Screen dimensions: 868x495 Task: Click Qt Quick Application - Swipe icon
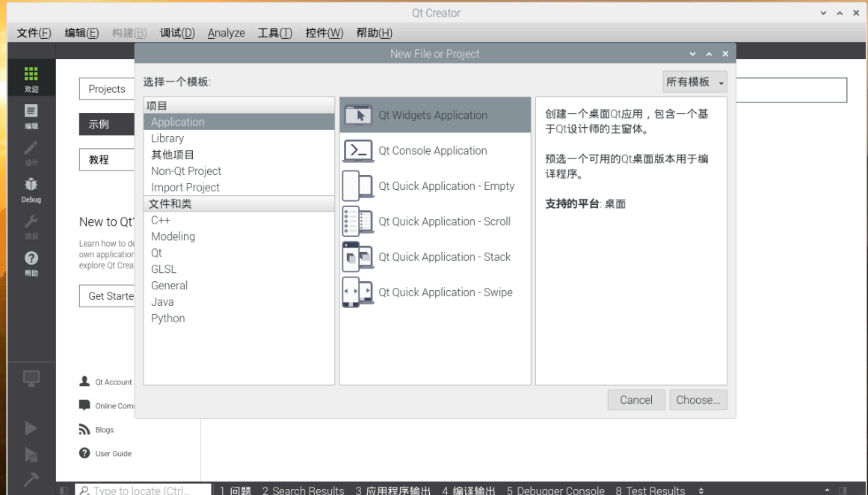tap(357, 292)
